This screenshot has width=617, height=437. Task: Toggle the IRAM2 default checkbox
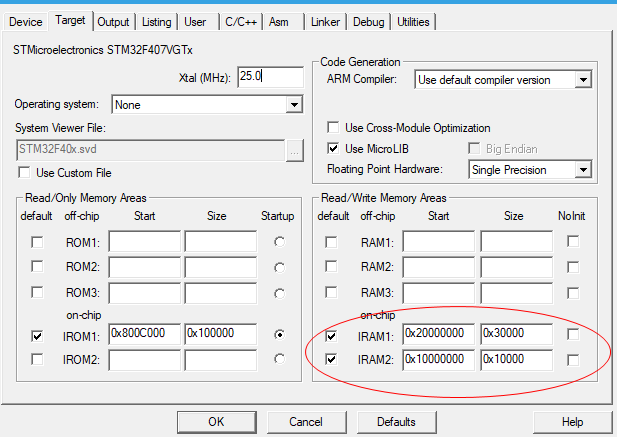[331, 359]
